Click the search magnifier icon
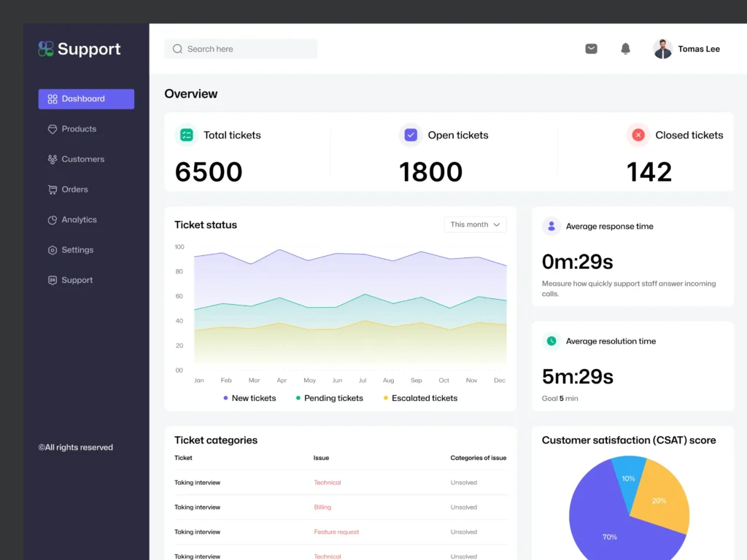 pyautogui.click(x=178, y=49)
